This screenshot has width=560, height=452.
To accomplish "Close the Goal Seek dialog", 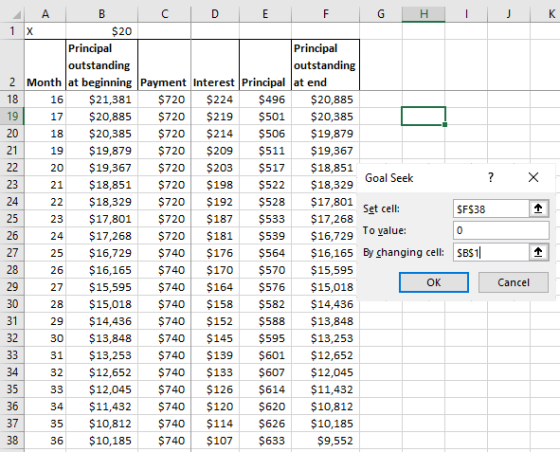I will tap(533, 177).
